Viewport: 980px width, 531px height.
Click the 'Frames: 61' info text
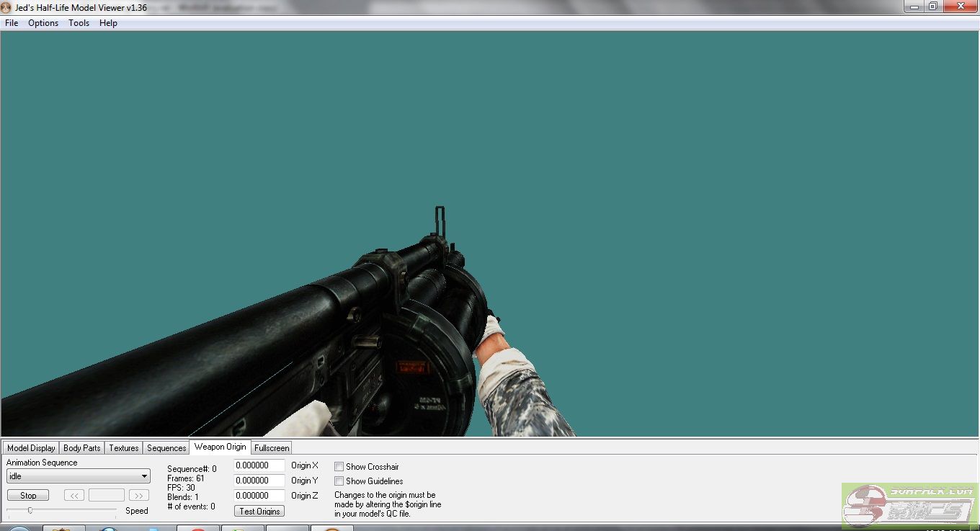click(x=185, y=478)
